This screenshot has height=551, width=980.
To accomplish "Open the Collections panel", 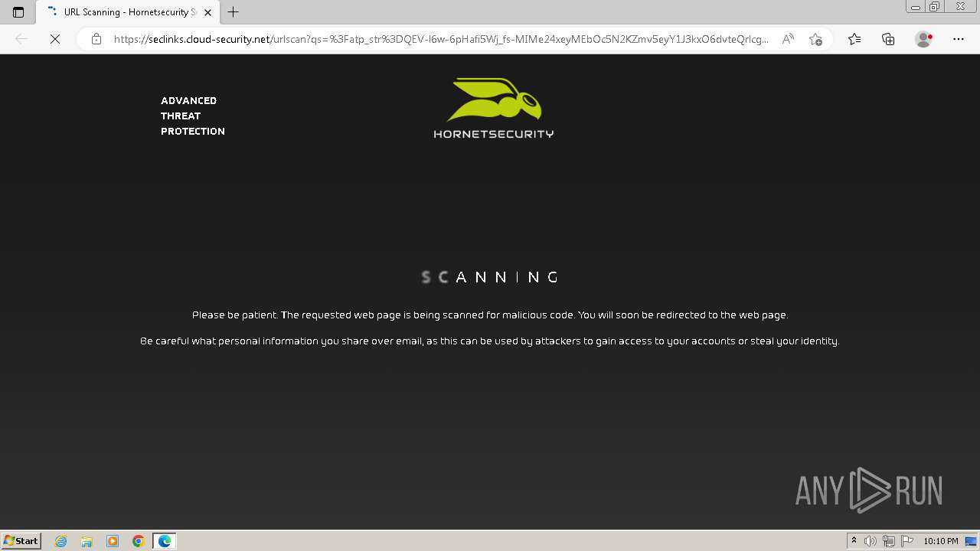I will click(888, 39).
